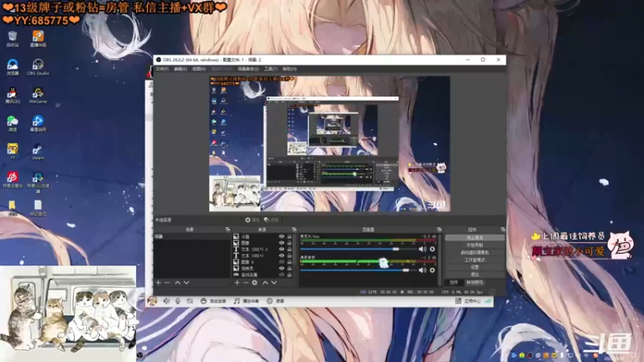Open 应用中心 in the bottom companion bar
The image size is (644, 362).
click(x=468, y=301)
